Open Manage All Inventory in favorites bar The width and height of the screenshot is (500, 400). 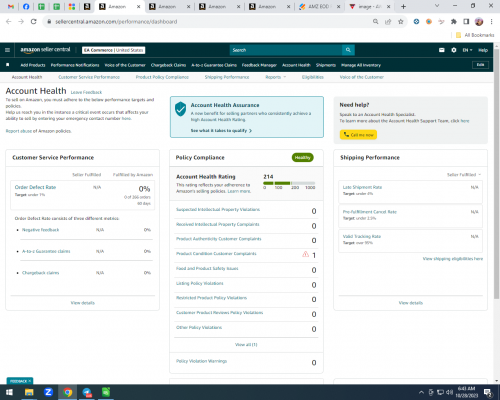pyautogui.click(x=361, y=65)
